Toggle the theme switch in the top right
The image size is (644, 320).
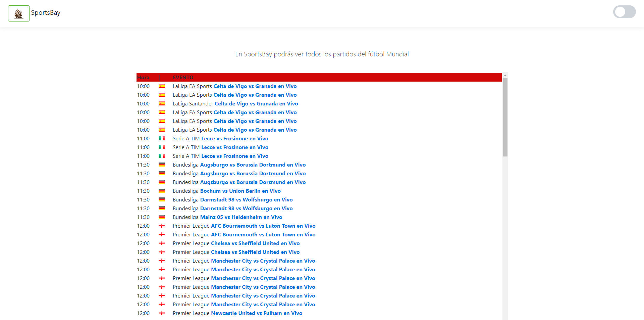pos(624,12)
